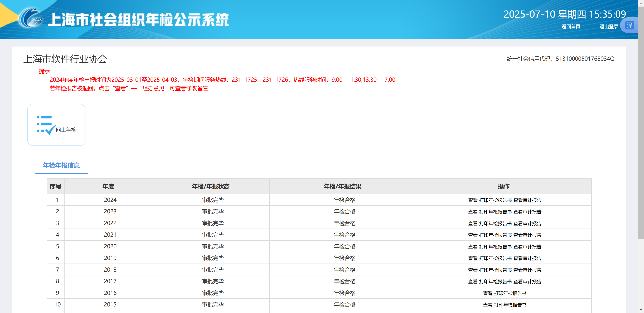Click 查看 for year 2016
The width and height of the screenshot is (644, 313).
487,293
